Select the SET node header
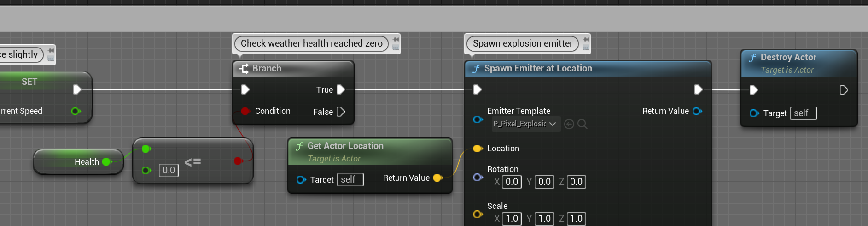The width and height of the screenshot is (868, 226). pyautogui.click(x=29, y=82)
